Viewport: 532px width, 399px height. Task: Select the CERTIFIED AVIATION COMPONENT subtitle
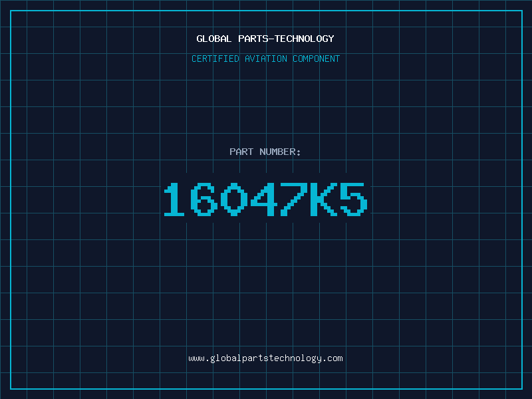(265, 59)
